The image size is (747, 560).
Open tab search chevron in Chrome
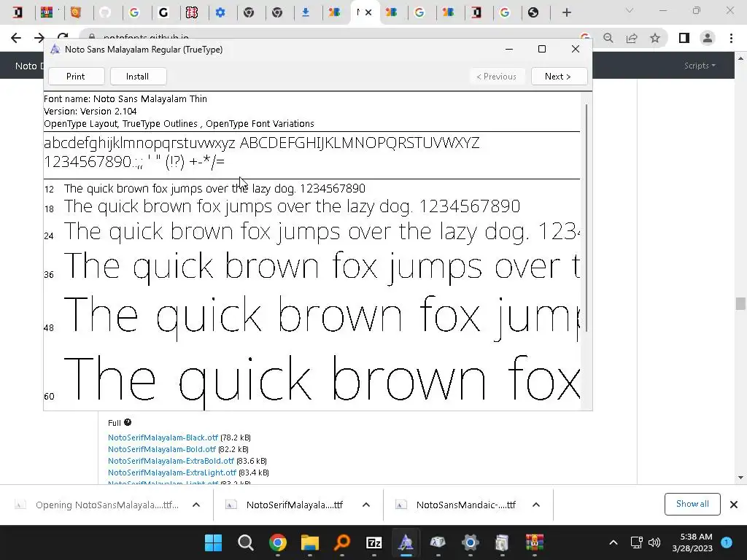point(630,10)
